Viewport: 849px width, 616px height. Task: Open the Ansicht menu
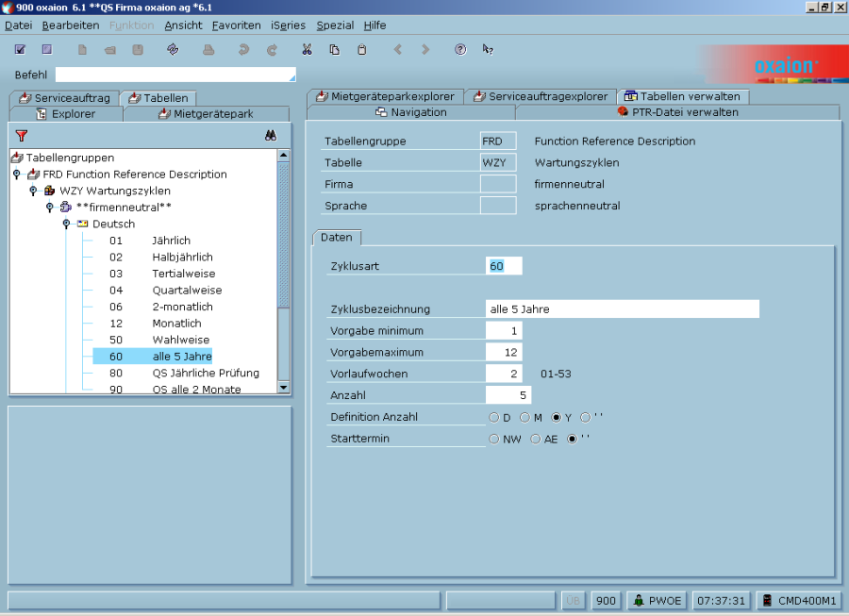(183, 25)
